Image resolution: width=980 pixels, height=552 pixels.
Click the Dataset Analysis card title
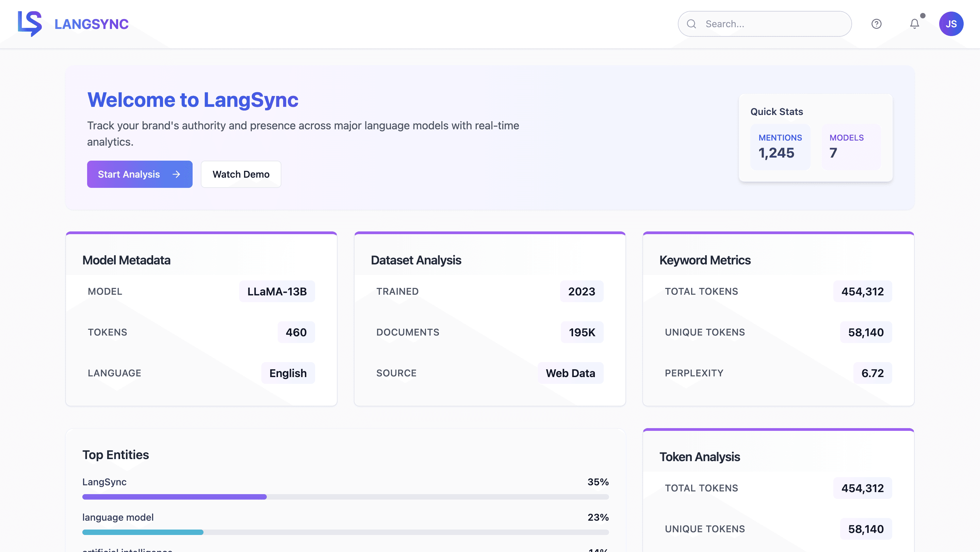point(416,260)
